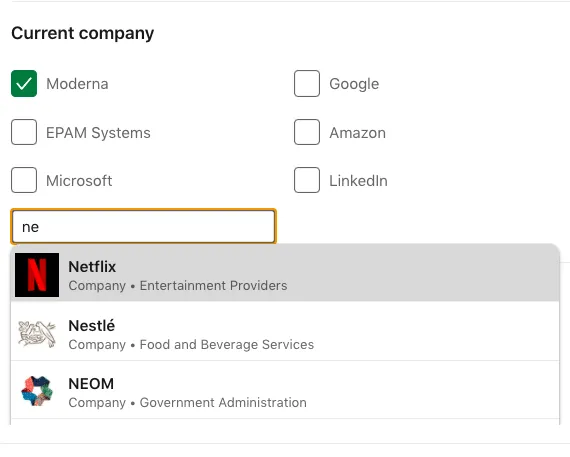Click the Nestlé logo icon
The width and height of the screenshot is (570, 457).
pyautogui.click(x=37, y=334)
